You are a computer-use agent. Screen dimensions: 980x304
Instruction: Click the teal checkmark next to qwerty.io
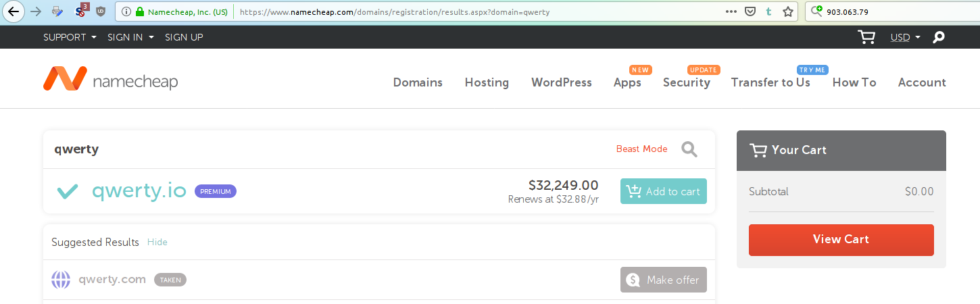[68, 191]
